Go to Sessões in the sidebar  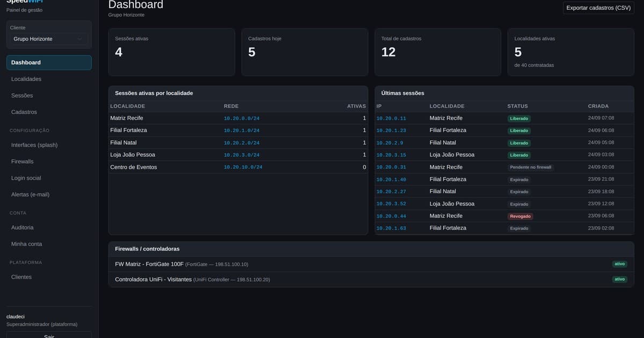49,95
